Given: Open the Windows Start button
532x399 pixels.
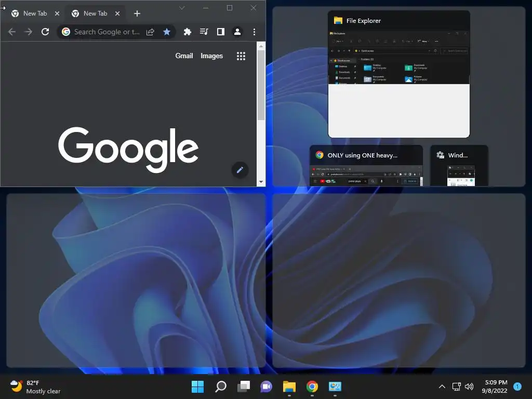Looking at the screenshot, I should coord(197,387).
